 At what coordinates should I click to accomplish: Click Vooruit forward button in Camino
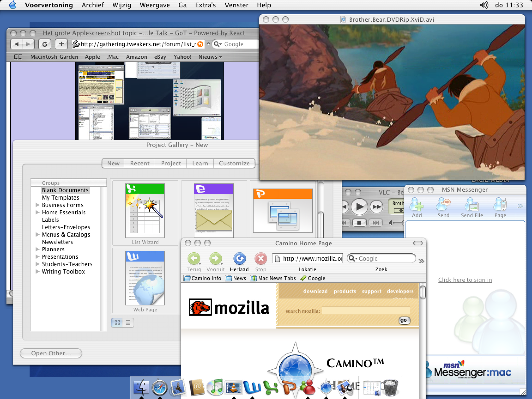click(x=215, y=262)
